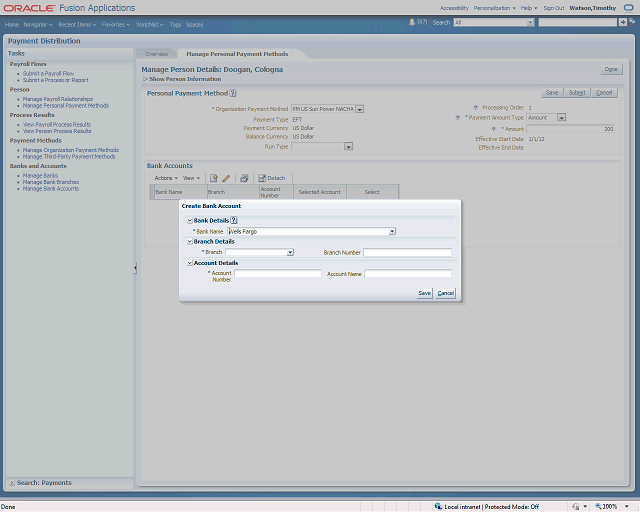This screenshot has height=512, width=640.
Task: Click the help icon next to Amount
Action: click(x=493, y=129)
